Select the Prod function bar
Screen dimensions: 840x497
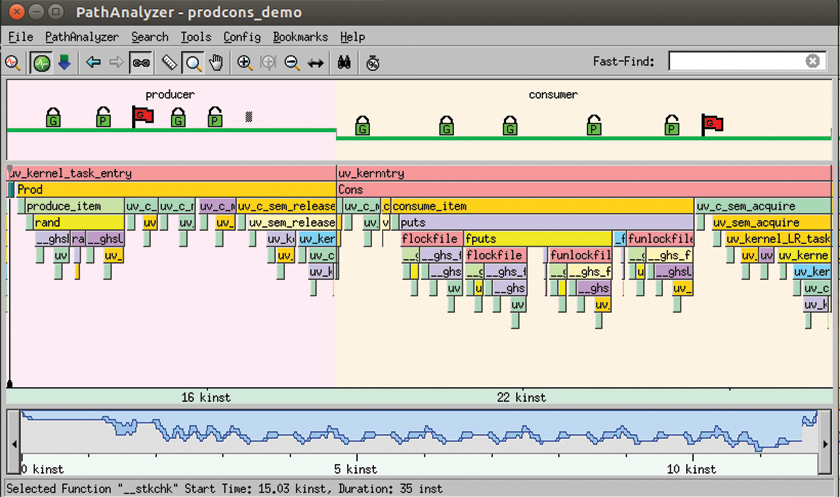176,190
